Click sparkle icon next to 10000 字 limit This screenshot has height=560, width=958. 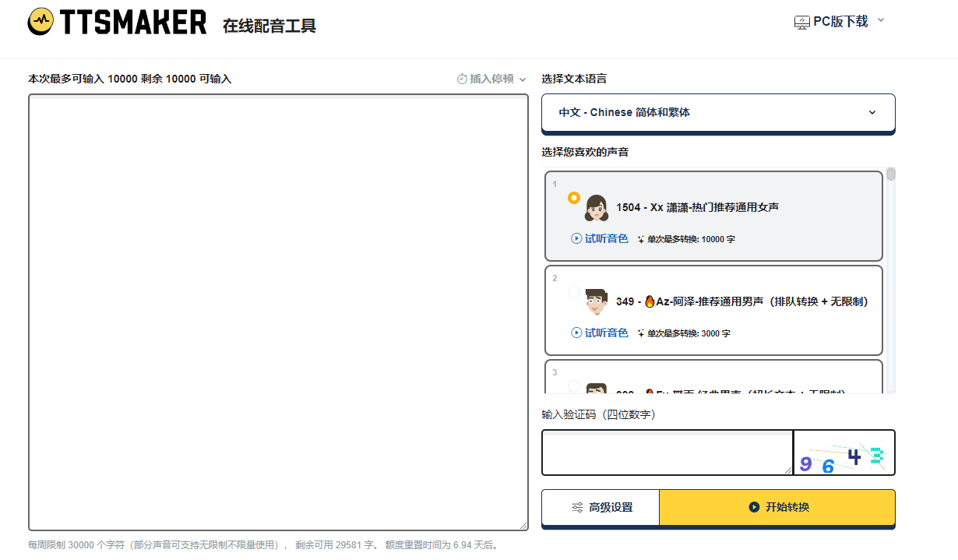(641, 239)
